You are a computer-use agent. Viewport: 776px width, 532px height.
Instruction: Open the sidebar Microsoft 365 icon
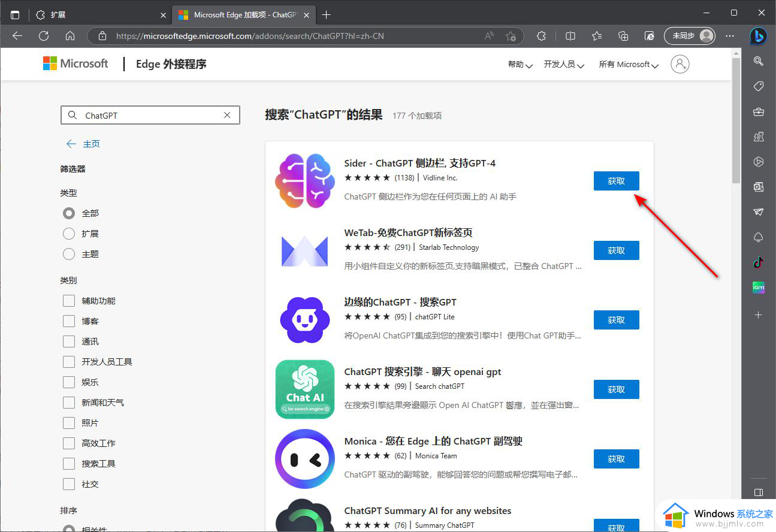tap(759, 162)
